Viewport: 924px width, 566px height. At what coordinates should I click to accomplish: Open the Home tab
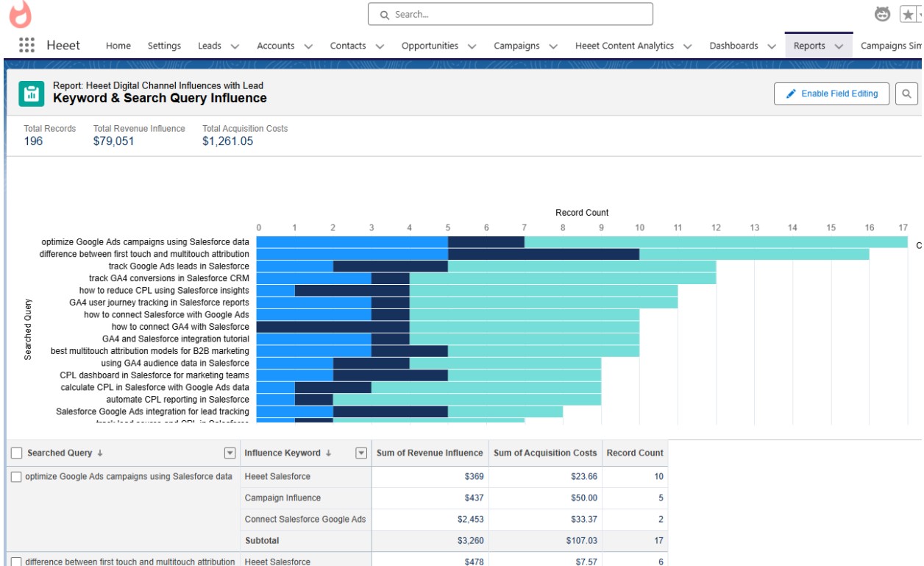118,46
